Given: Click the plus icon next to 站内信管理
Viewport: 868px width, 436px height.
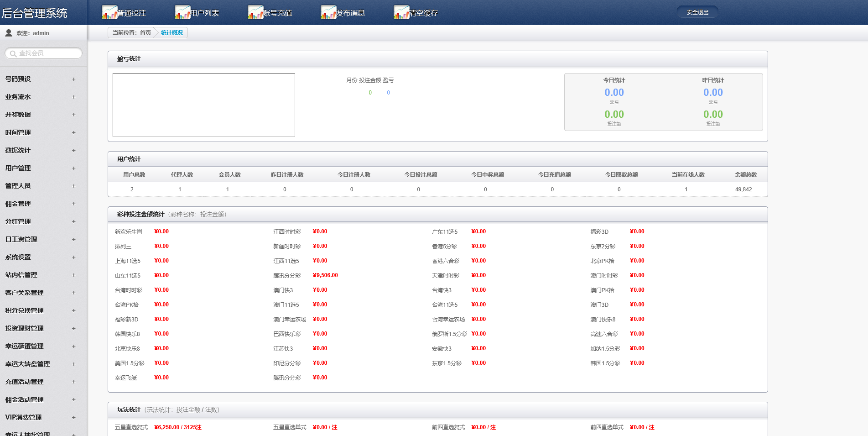Looking at the screenshot, I should tap(74, 275).
